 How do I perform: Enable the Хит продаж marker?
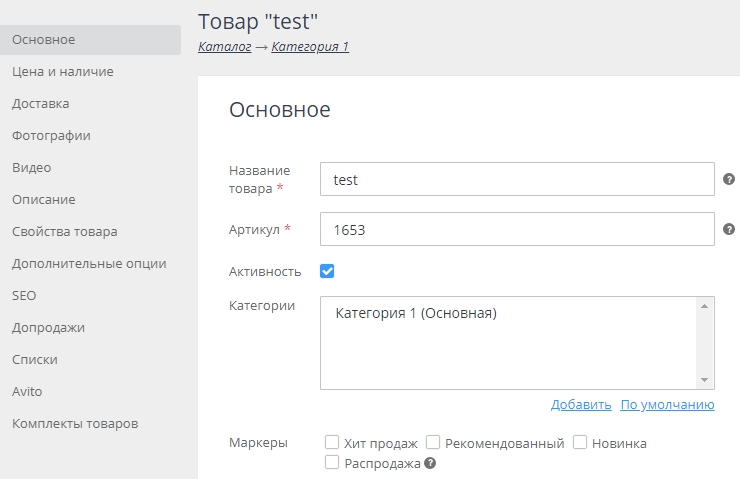pyautogui.click(x=332, y=442)
